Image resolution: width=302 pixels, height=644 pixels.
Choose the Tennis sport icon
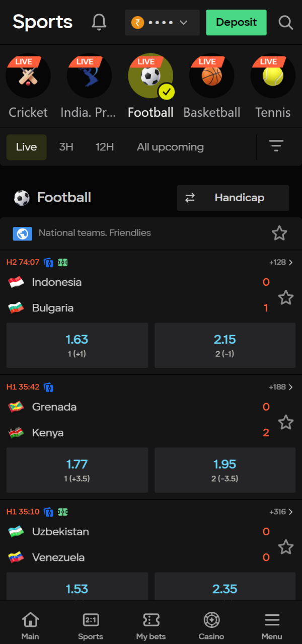coord(272,76)
